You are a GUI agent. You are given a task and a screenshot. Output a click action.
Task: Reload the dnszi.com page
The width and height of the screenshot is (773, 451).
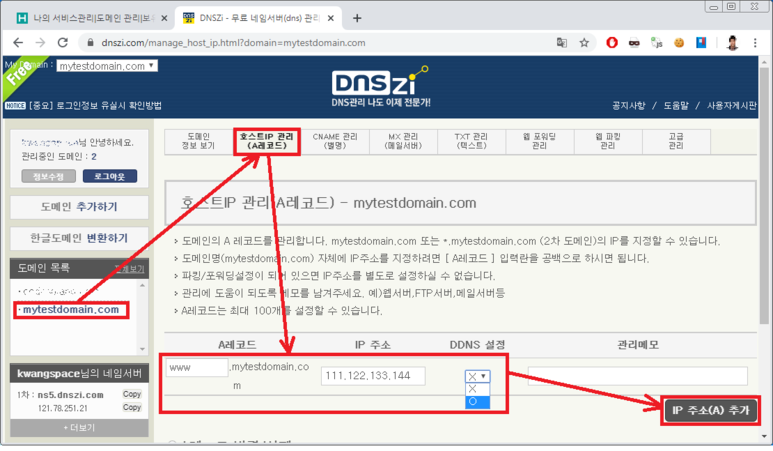point(63,43)
